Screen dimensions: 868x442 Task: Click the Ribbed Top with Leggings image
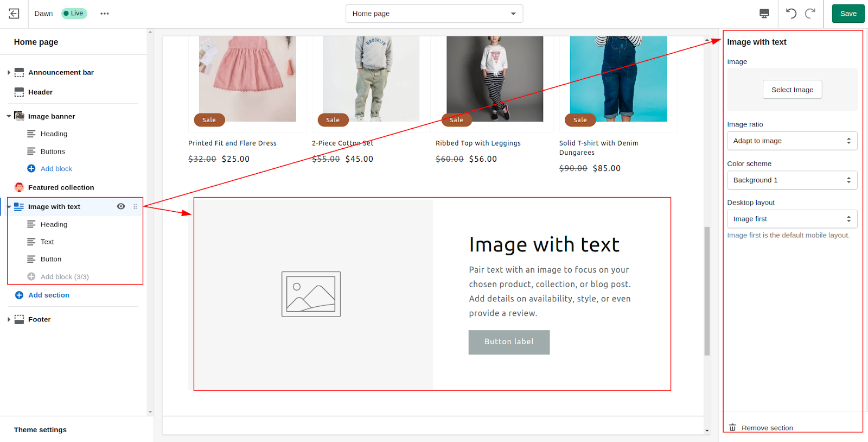(495, 79)
